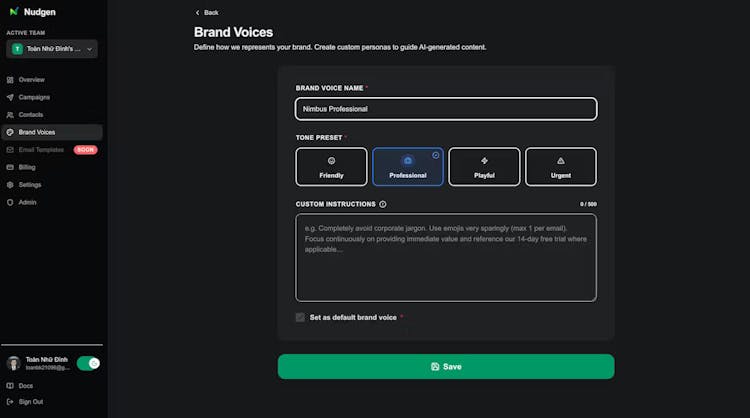Click the Campaigns paper-plane icon
Image resolution: width=750 pixels, height=418 pixels.
pyautogui.click(x=10, y=97)
